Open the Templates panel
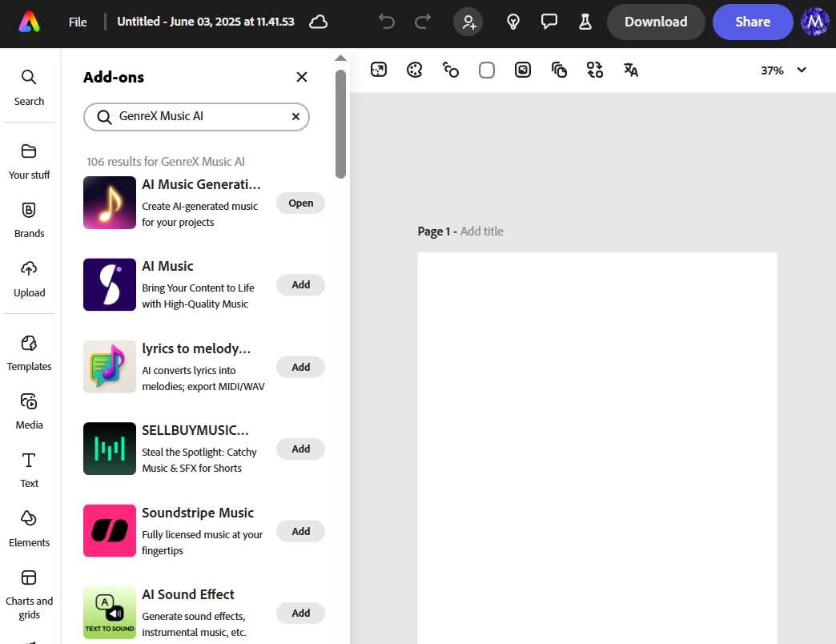The width and height of the screenshot is (836, 644). point(30,353)
